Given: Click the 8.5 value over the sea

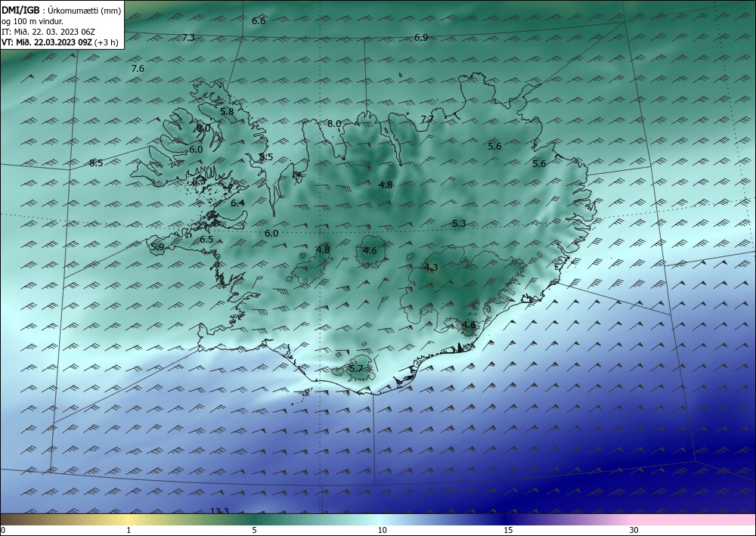Looking at the screenshot, I should [x=96, y=163].
